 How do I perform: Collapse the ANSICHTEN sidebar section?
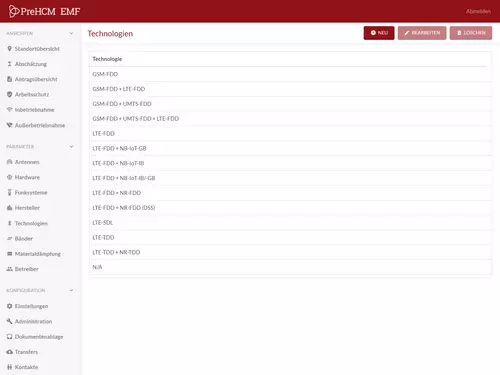click(x=71, y=33)
